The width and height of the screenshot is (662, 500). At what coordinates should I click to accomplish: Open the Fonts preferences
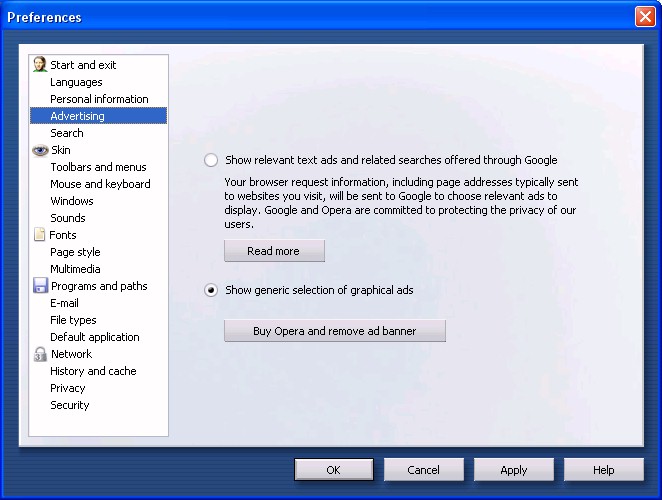(63, 235)
